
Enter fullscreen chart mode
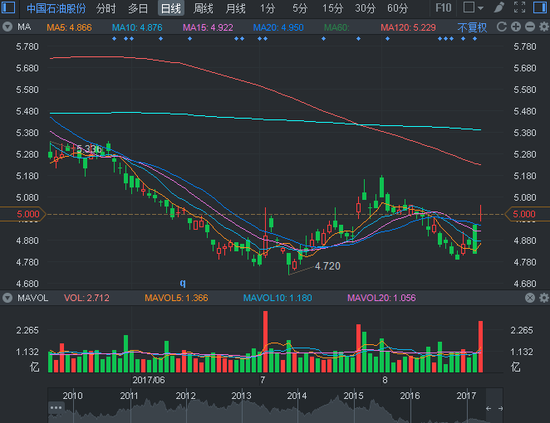click(519, 7)
